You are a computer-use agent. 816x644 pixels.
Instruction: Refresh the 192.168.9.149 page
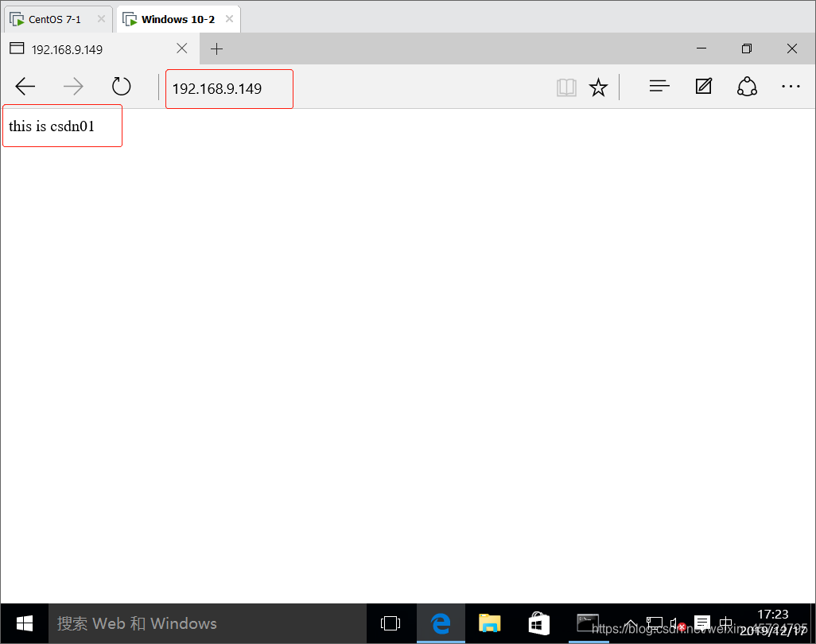click(x=121, y=87)
